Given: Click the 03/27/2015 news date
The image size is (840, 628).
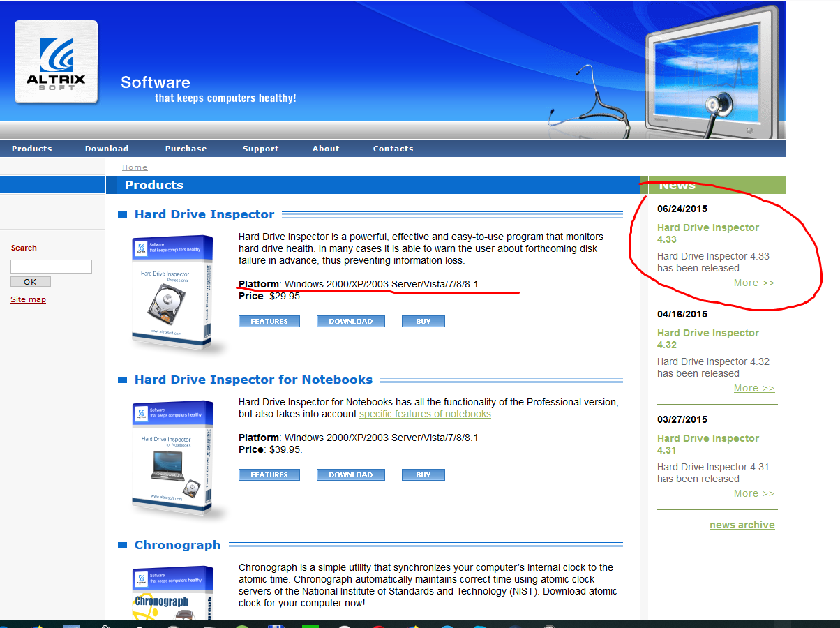Looking at the screenshot, I should 682,419.
